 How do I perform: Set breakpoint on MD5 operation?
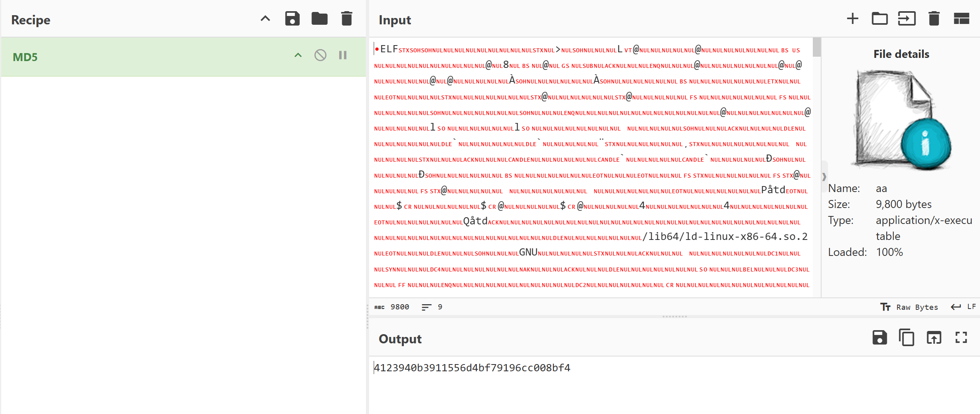tap(343, 55)
